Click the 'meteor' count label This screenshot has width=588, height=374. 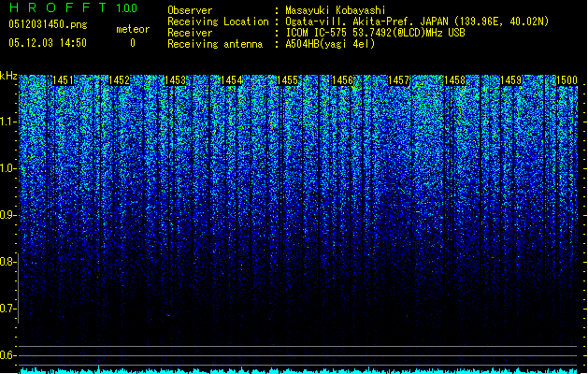coord(133,29)
